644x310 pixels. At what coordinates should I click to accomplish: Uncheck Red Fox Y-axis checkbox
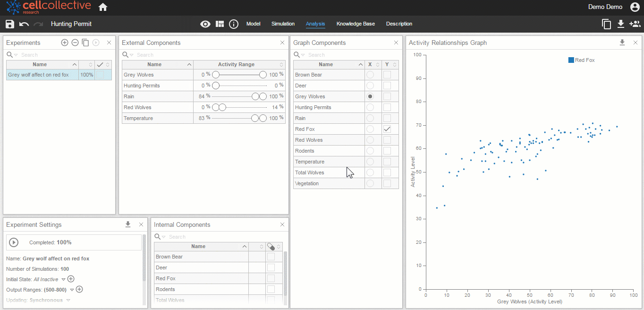[x=387, y=129]
